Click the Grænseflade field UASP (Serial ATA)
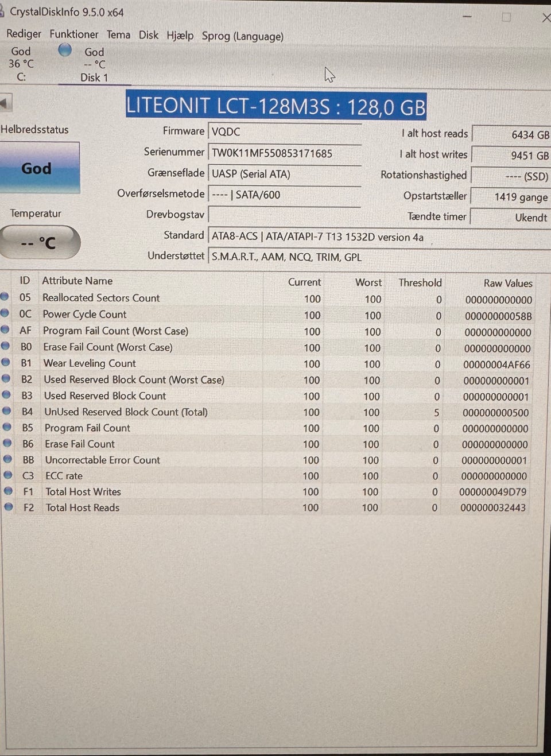The width and height of the screenshot is (551, 756). (285, 174)
